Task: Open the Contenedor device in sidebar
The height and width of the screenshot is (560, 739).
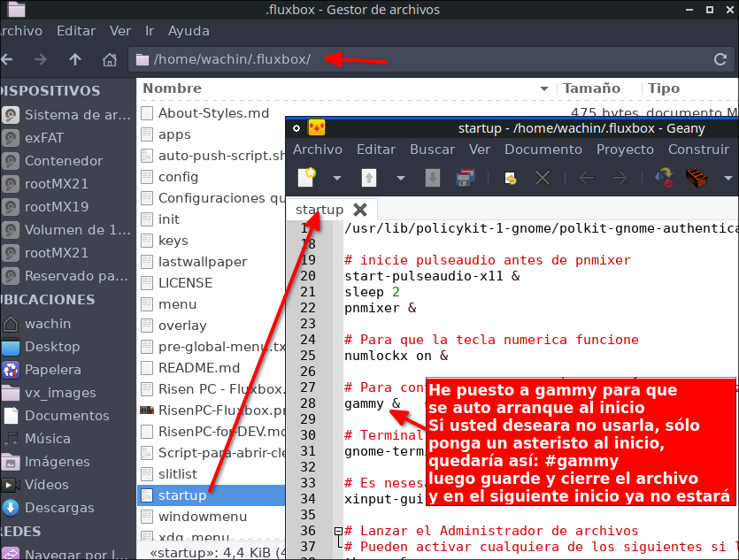Action: [x=64, y=161]
